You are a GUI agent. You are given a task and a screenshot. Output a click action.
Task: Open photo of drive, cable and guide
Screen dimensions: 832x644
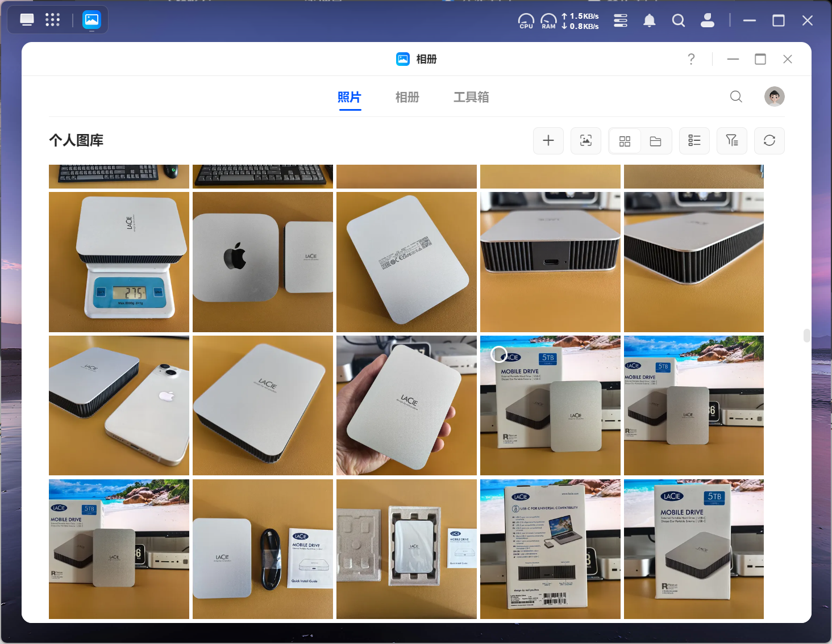[x=263, y=549]
